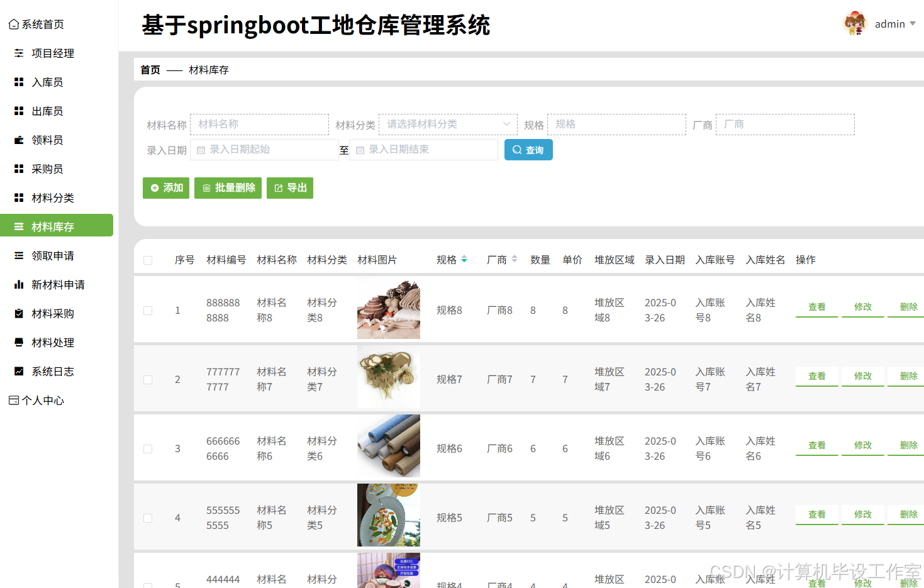Click the 入库账号7 cell
The image size is (924, 588).
point(710,380)
